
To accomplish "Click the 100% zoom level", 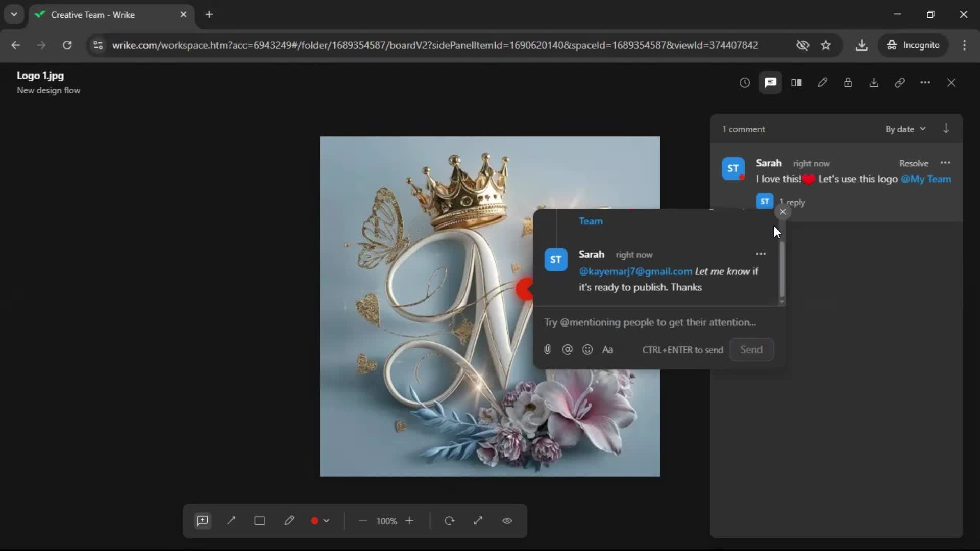I will click(x=386, y=521).
